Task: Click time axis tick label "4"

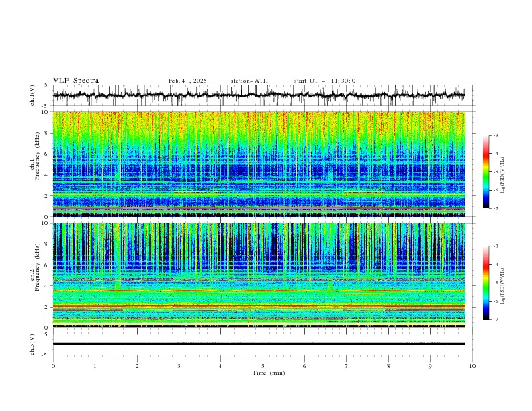Action: pos(220,366)
